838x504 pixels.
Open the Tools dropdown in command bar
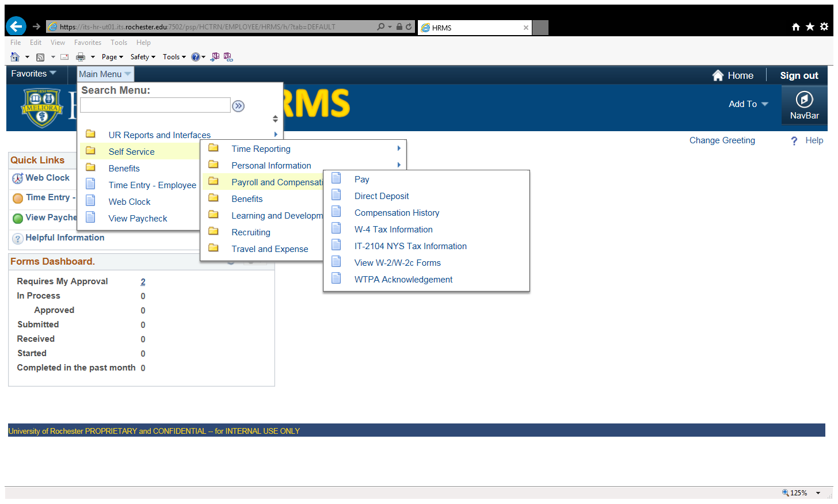point(174,57)
